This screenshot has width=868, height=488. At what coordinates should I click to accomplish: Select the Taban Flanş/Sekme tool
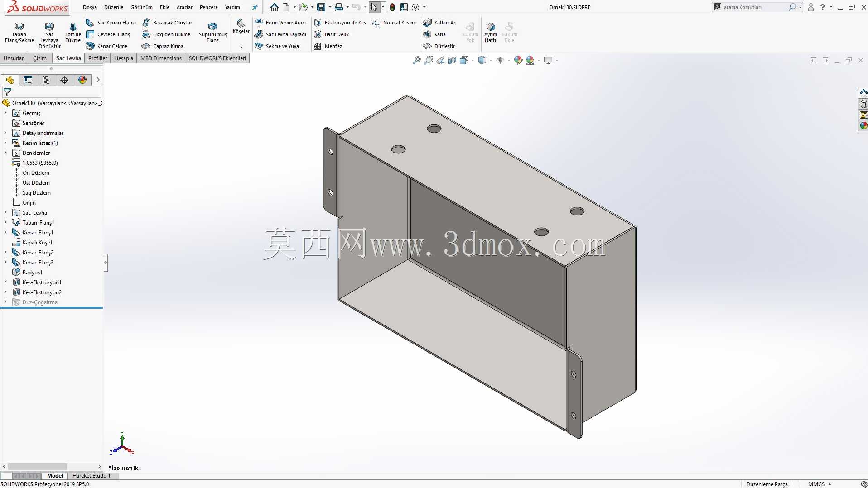[19, 32]
